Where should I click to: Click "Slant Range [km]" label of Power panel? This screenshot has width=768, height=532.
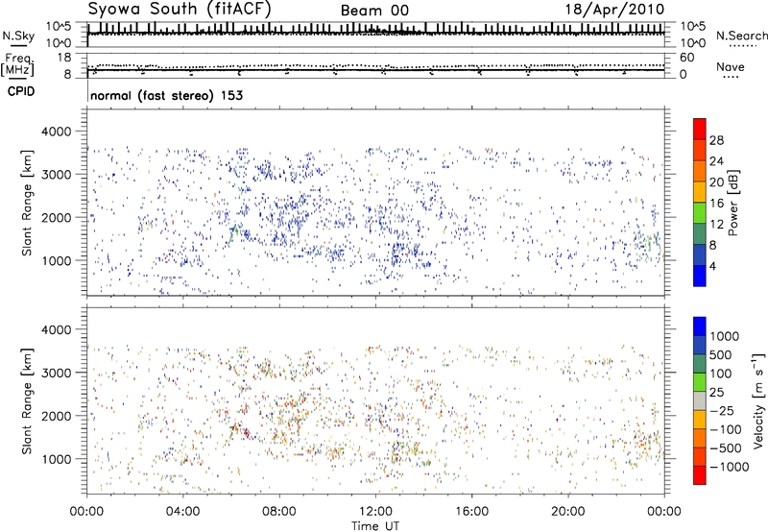(x=27, y=203)
